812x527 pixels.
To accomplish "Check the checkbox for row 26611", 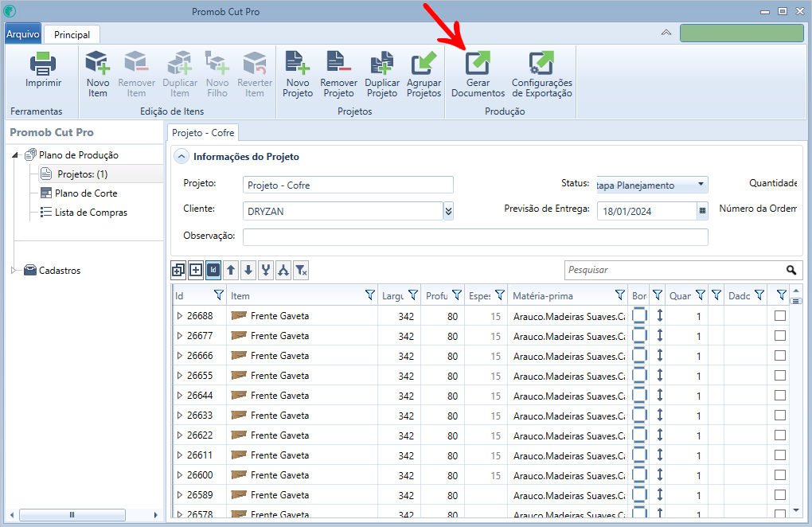I will coord(780,455).
